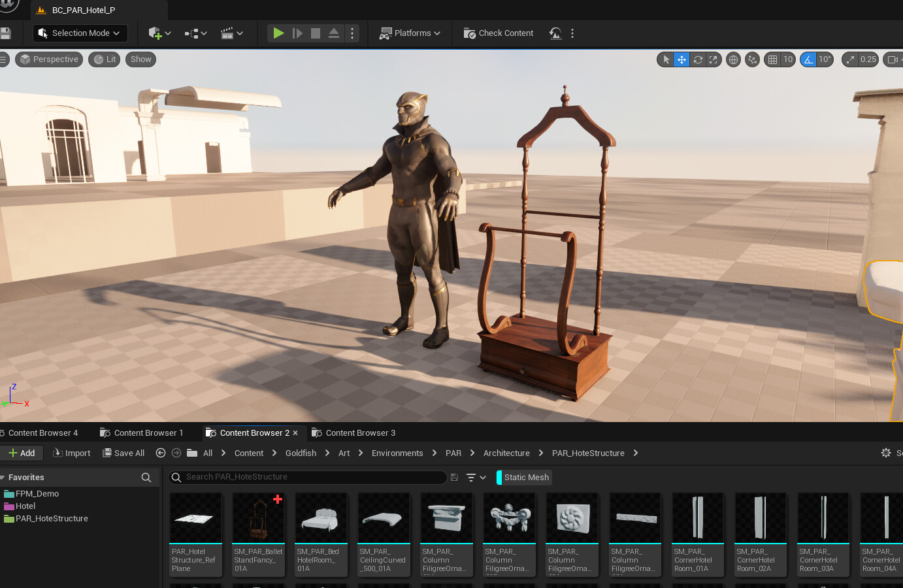Screen dimensions: 903x588
Task: Toggle world/local coordinate system globe icon
Action: coord(733,59)
